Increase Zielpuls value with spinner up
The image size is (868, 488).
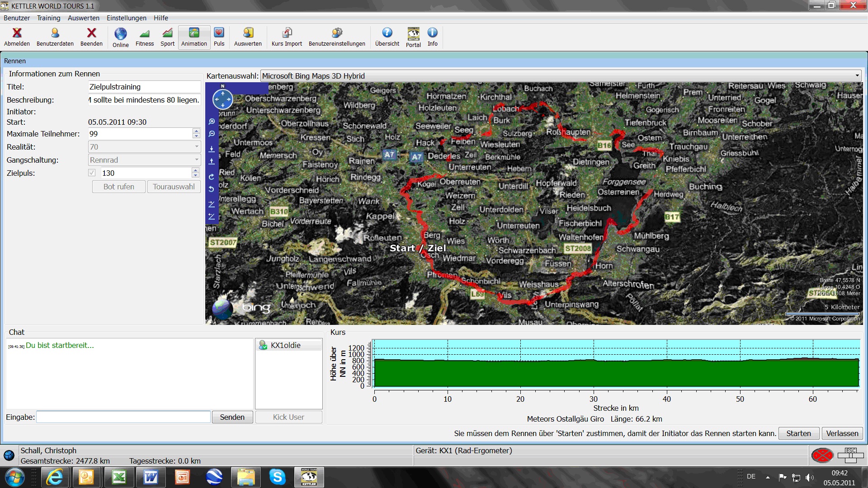(x=195, y=170)
